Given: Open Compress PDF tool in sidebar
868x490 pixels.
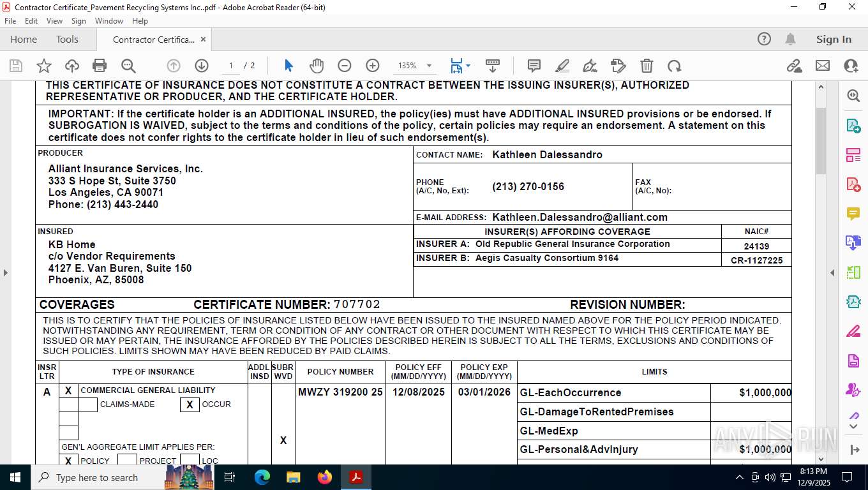Looking at the screenshot, I should tap(853, 302).
